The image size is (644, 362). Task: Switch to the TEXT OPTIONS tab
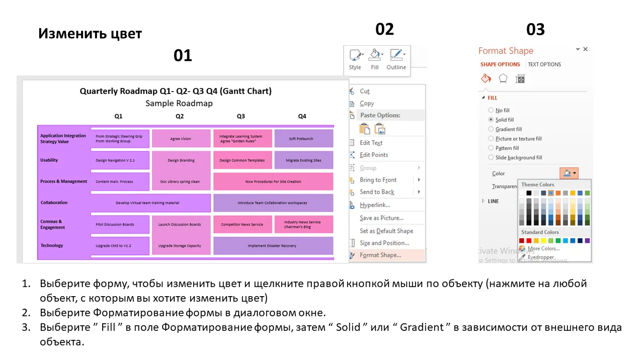pos(544,64)
